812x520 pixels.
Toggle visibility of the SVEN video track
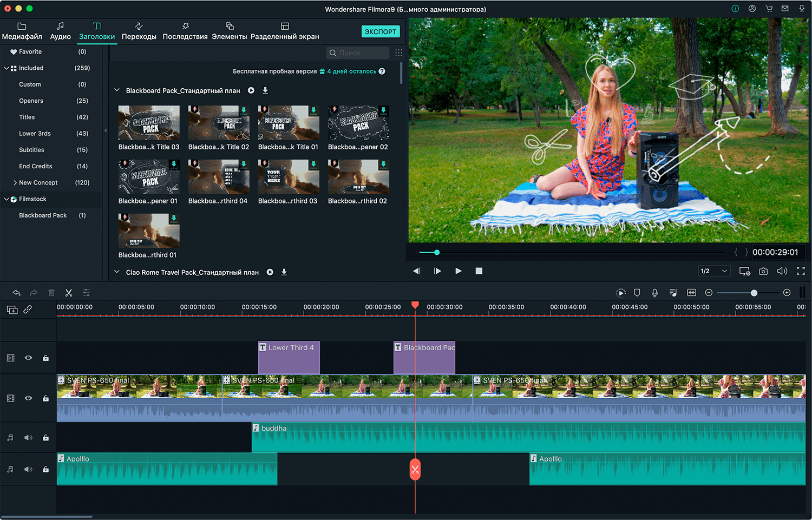28,398
